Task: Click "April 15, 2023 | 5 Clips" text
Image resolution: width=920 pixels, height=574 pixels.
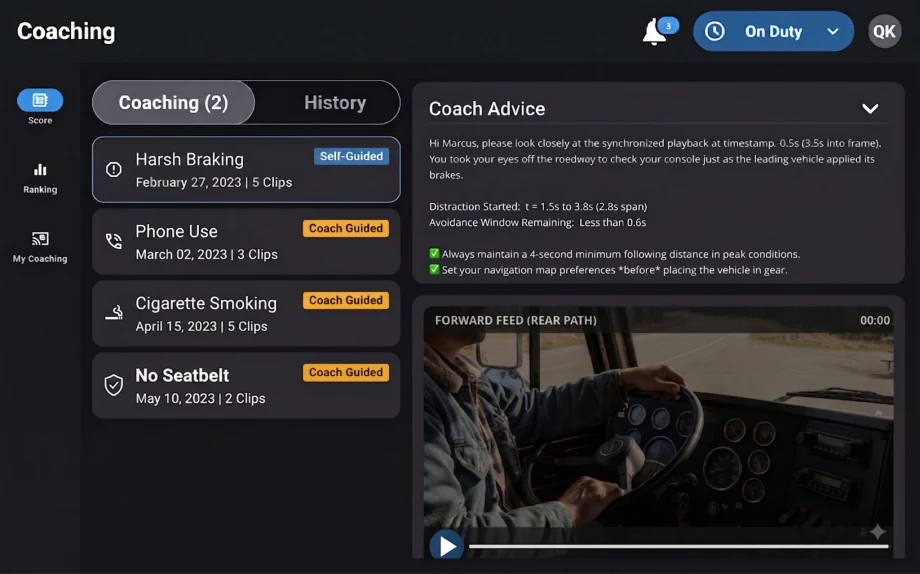Action: [201, 326]
